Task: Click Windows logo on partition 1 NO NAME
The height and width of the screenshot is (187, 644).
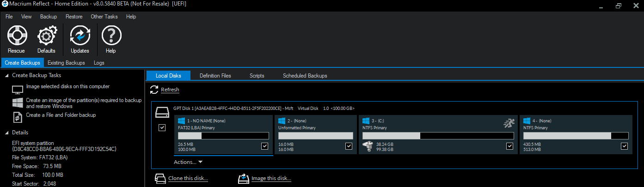Action: pyautogui.click(x=181, y=121)
